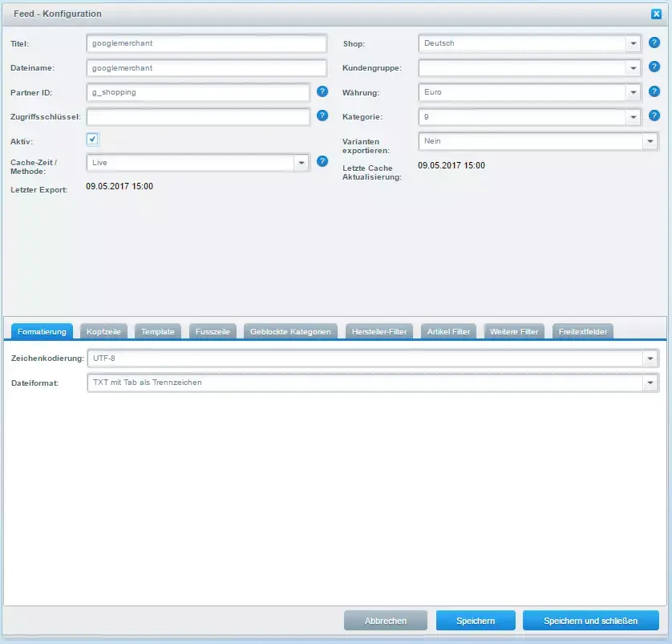
Task: Click Speichern und schließen button
Action: (590, 621)
